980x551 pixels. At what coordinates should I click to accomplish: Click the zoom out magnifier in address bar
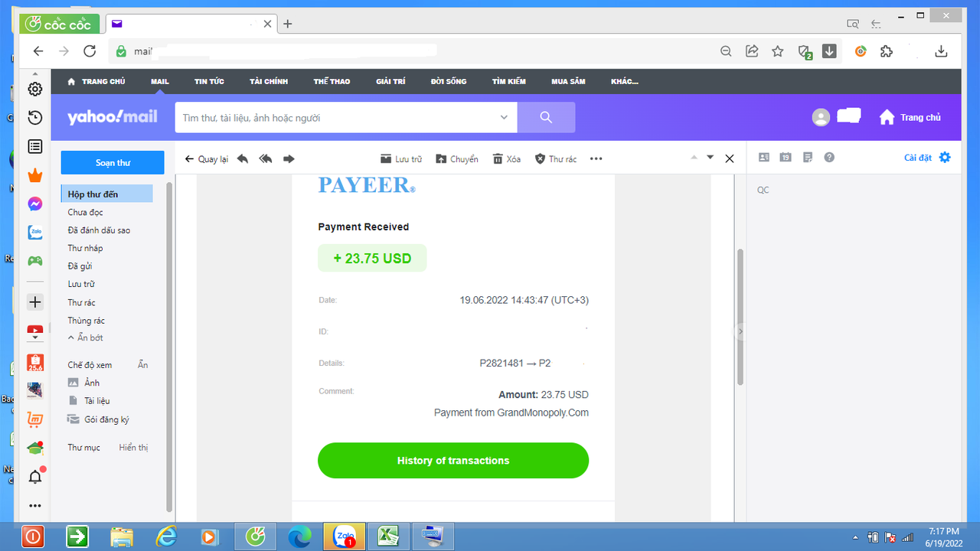[726, 51]
